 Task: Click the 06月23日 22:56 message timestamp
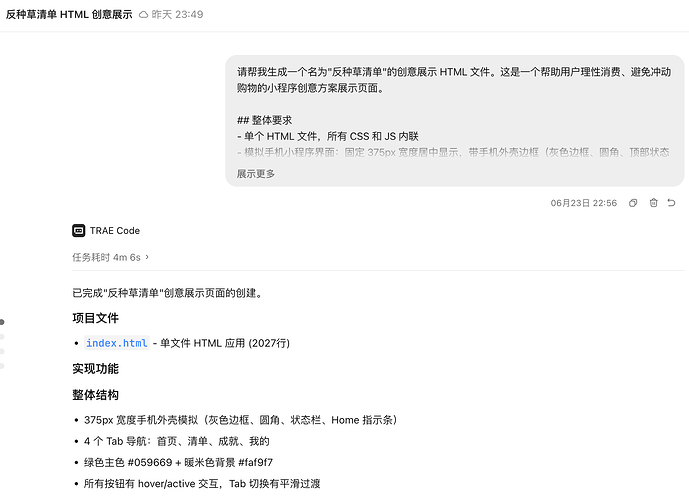coord(584,203)
